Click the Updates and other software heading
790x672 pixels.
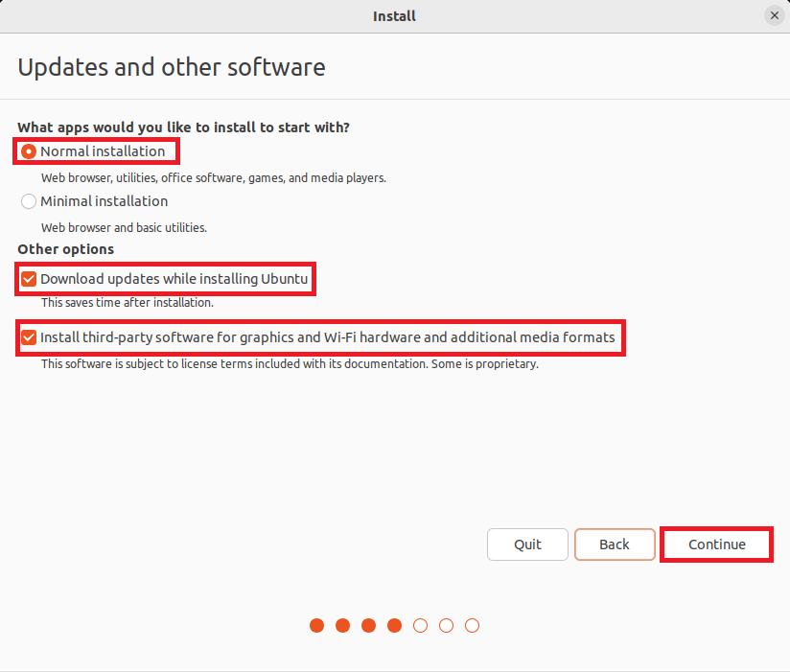[172, 68]
